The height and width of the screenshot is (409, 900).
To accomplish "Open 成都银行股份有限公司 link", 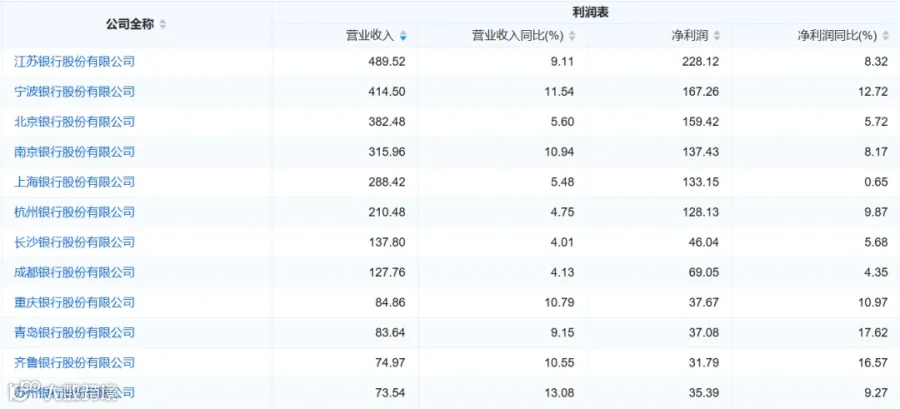I will pyautogui.click(x=75, y=272).
